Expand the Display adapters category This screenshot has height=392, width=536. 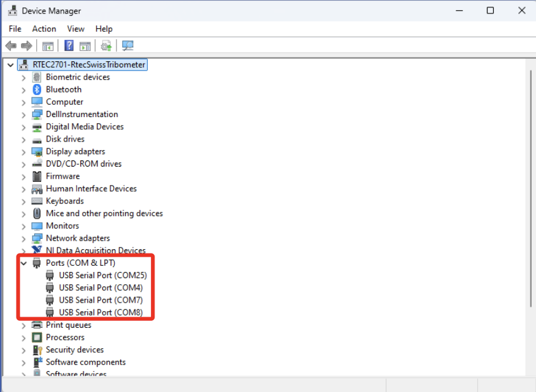pyautogui.click(x=23, y=152)
